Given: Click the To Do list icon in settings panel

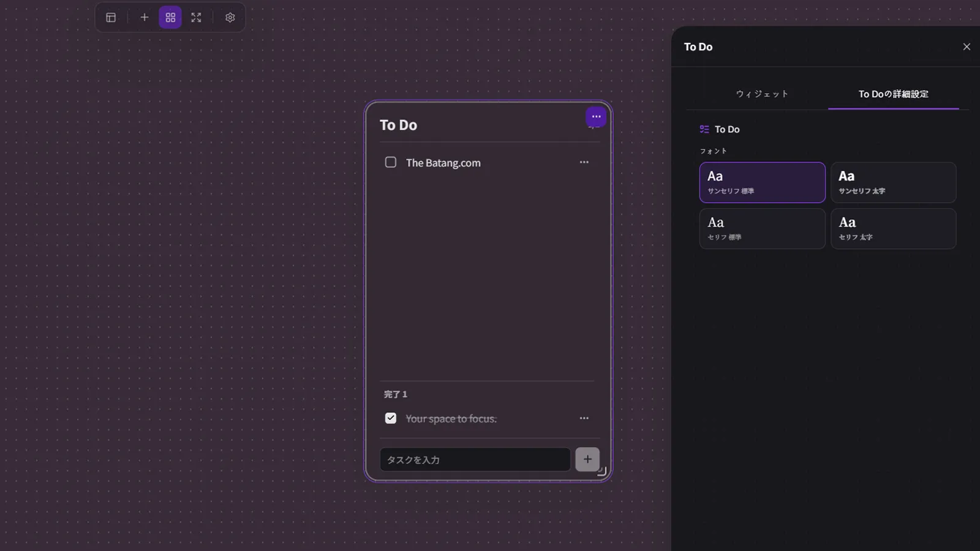Looking at the screenshot, I should coord(704,129).
